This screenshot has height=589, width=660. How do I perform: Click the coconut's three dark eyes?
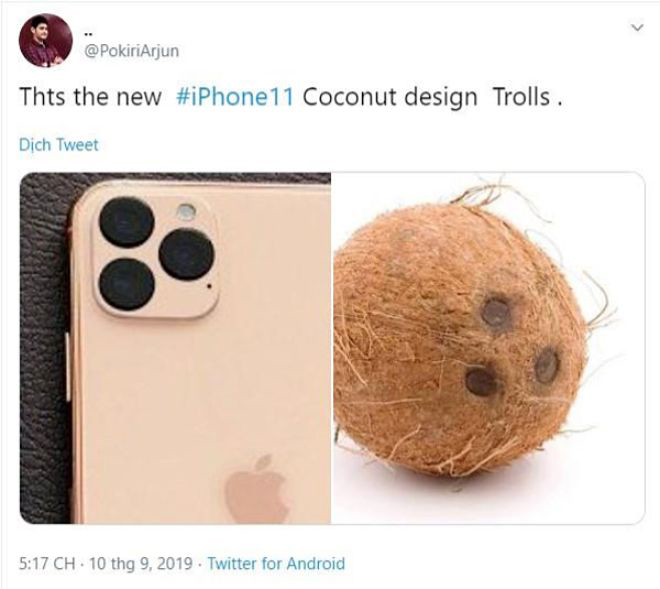point(512,347)
